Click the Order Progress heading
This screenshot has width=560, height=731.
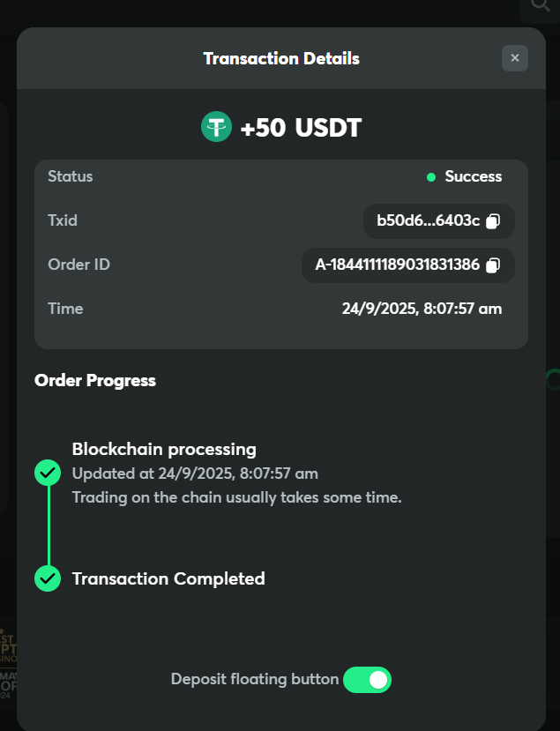95,381
